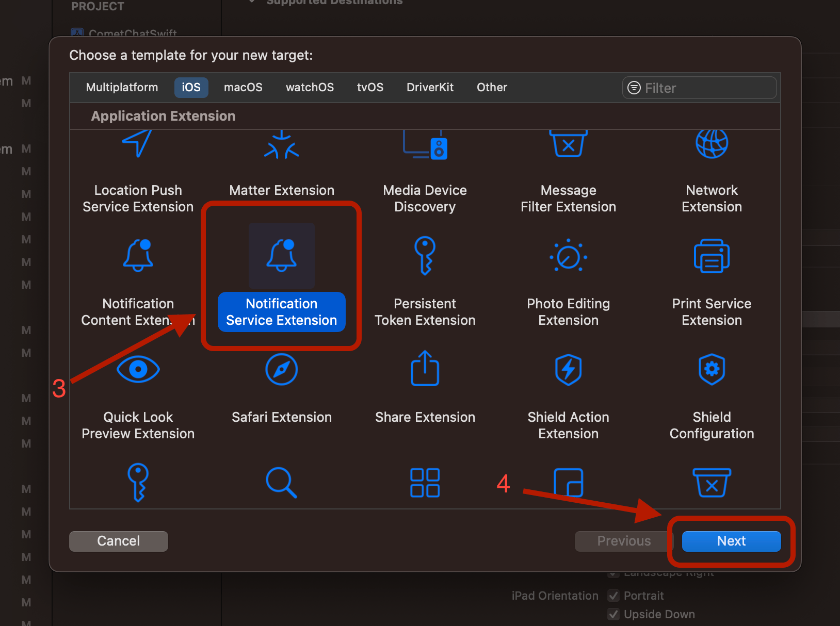Image resolution: width=840 pixels, height=626 pixels.
Task: Switch to the tvOS tab
Action: 370,88
